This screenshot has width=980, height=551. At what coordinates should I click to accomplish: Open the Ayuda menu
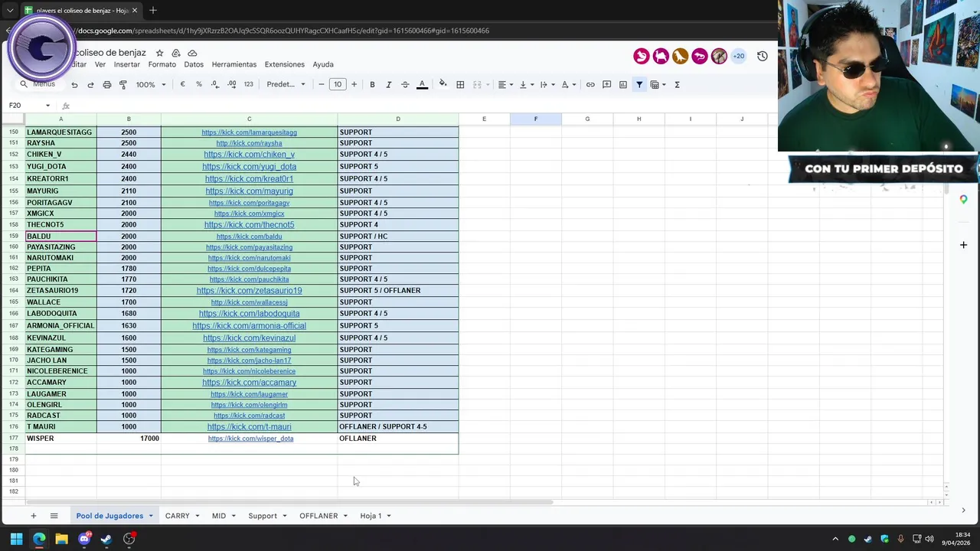coord(323,64)
